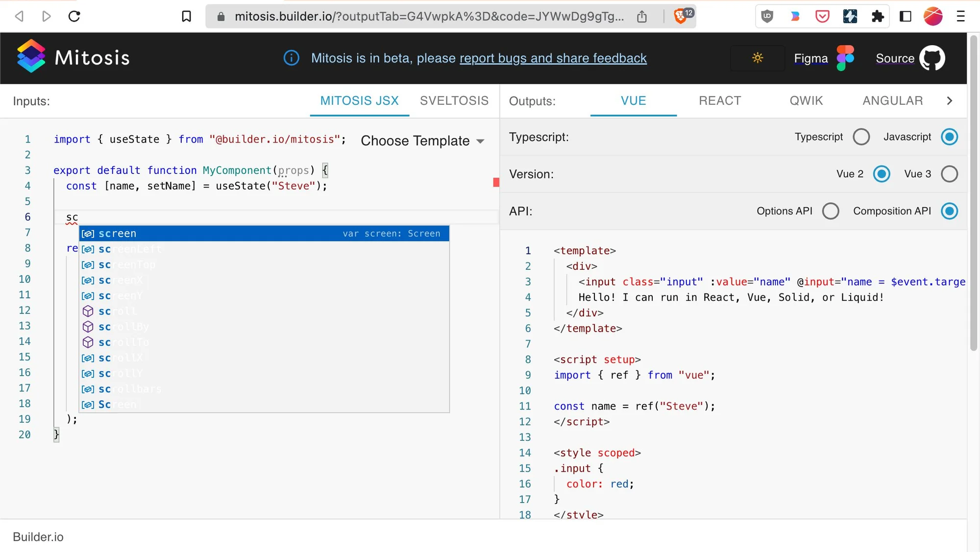The image size is (980, 552).
Task: Reload the Mitosis playground page
Action: pyautogui.click(x=74, y=17)
